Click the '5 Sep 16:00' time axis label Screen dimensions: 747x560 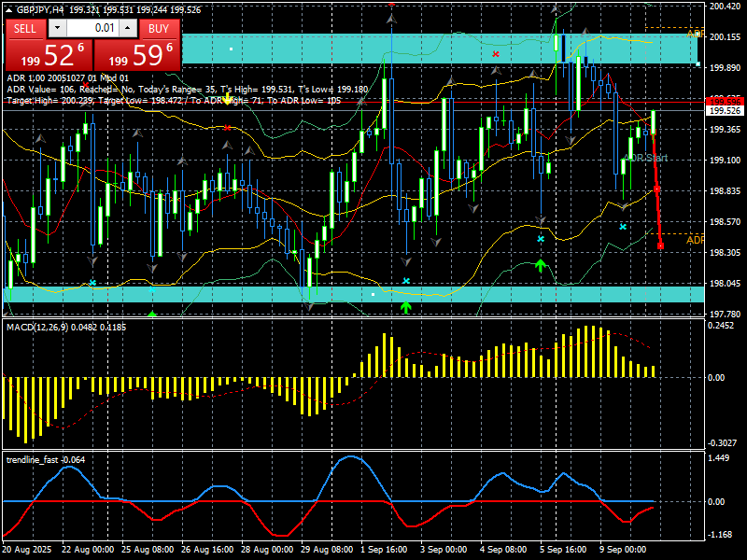563,550
